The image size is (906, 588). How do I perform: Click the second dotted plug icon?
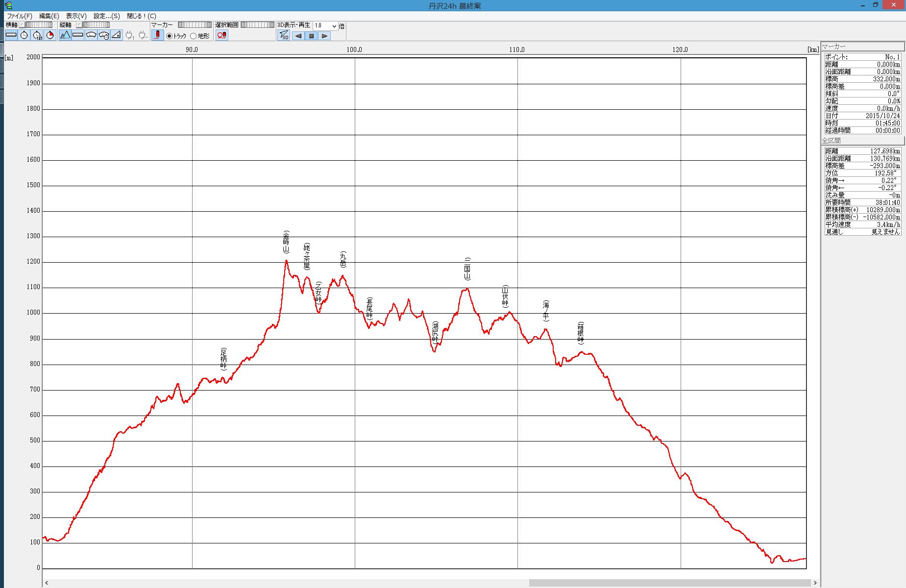click(143, 35)
